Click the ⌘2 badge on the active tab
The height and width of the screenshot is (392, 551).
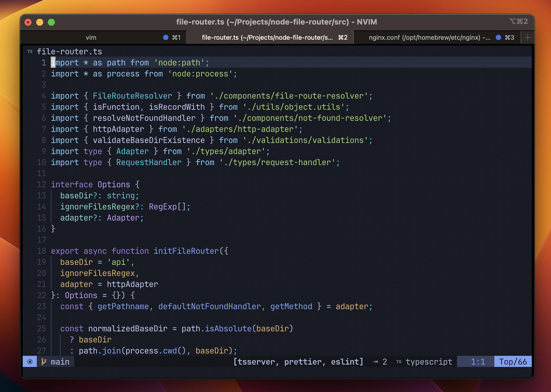pos(342,37)
